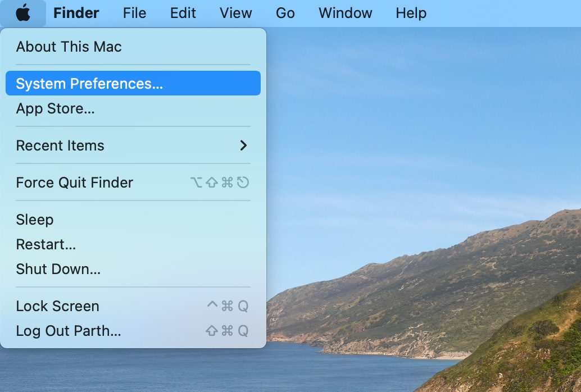Open the Help menu
Screen dimensions: 581x392
[411, 13]
